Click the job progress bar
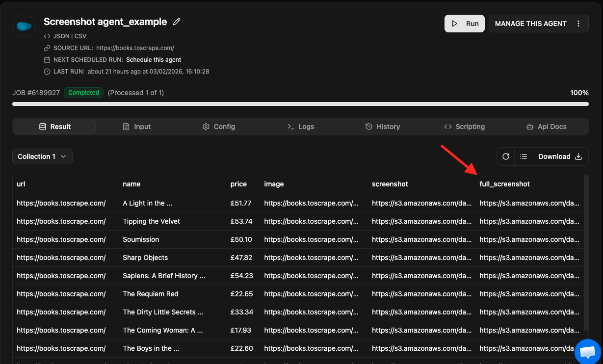 300,104
